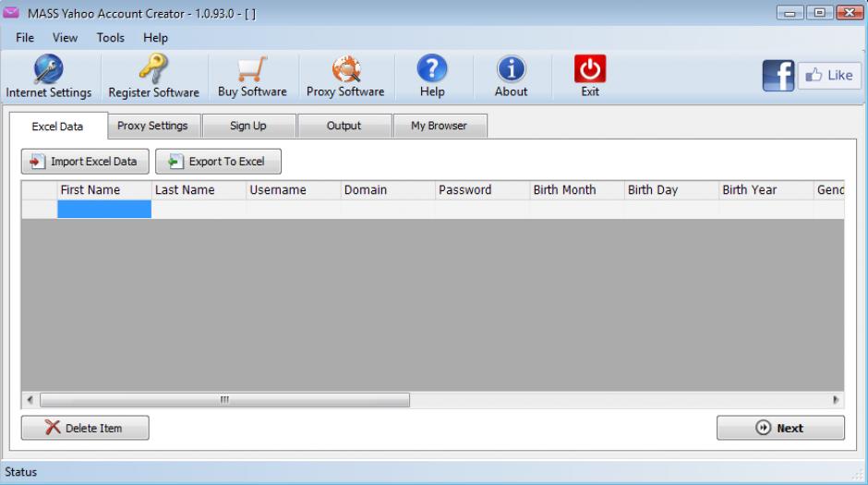Select the first row header selector
868x485 pixels.
[x=40, y=210]
